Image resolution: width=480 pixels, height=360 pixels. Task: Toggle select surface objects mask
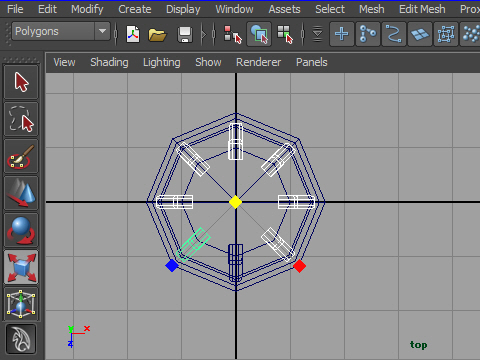420,34
